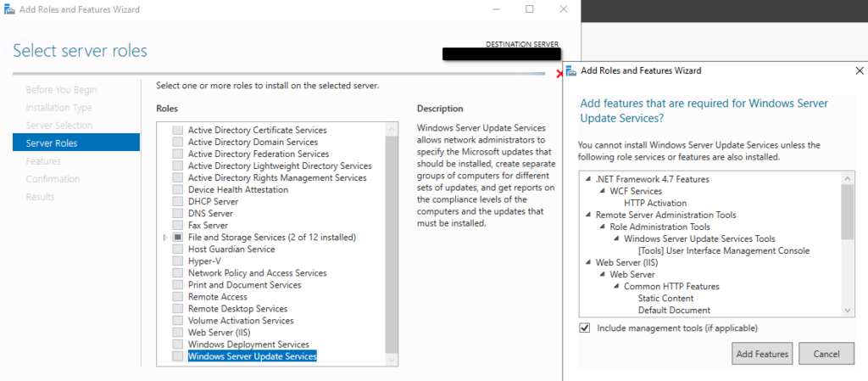
Task: Check Windows Deployment Services role
Action: 177,345
